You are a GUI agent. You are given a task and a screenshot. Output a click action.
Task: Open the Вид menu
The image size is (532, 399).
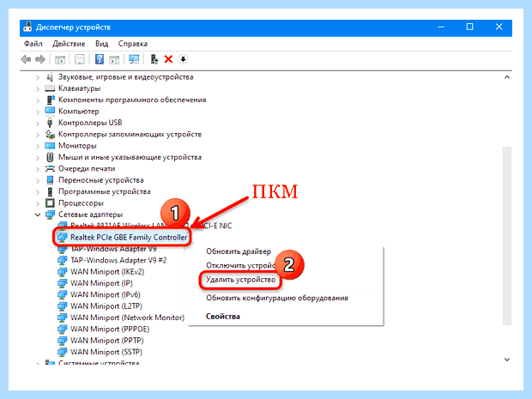tap(101, 44)
